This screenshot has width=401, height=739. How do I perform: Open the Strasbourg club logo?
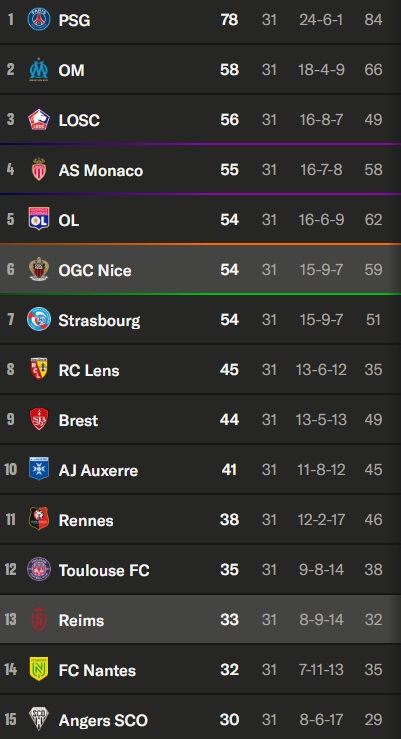[x=39, y=320]
